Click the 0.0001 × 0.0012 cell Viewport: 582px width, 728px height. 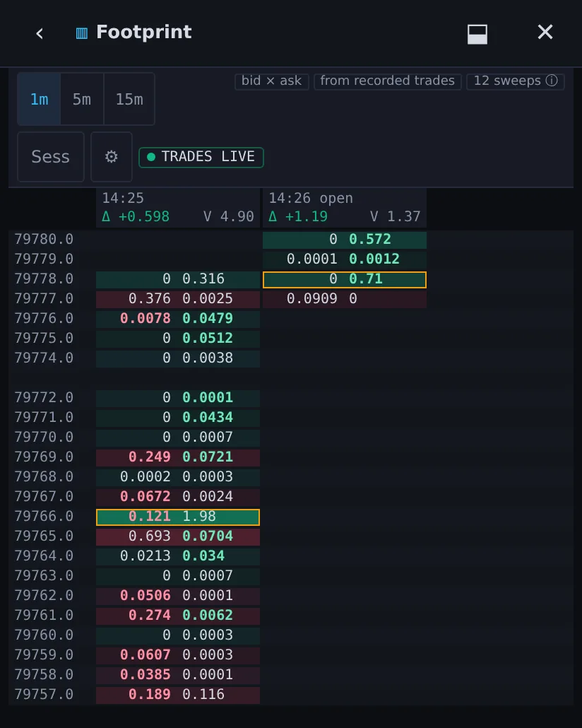pos(345,259)
